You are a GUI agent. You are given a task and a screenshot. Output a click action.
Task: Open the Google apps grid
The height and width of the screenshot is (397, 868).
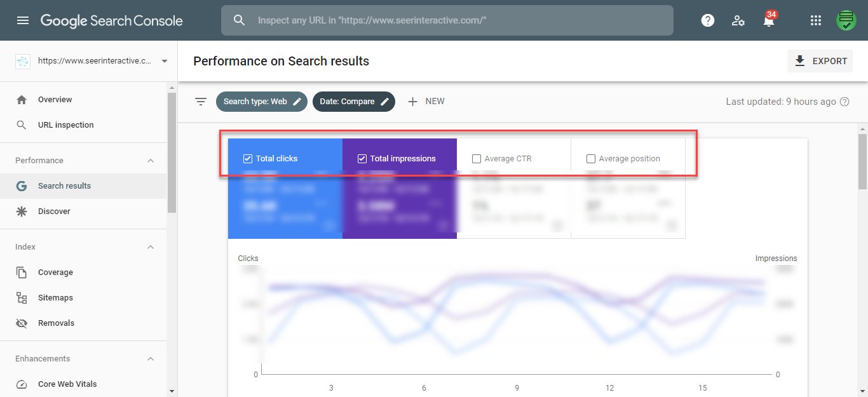click(816, 20)
